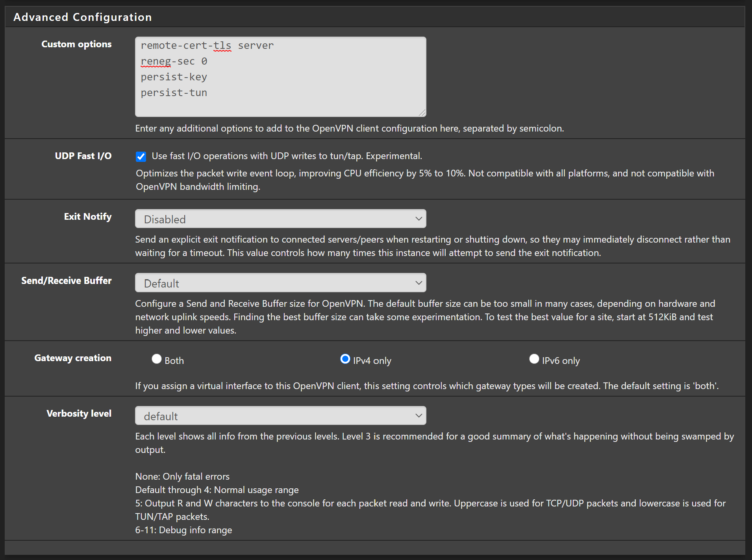Click the 'Use fast I/O operations' label
The height and width of the screenshot is (560, 752).
click(x=287, y=156)
